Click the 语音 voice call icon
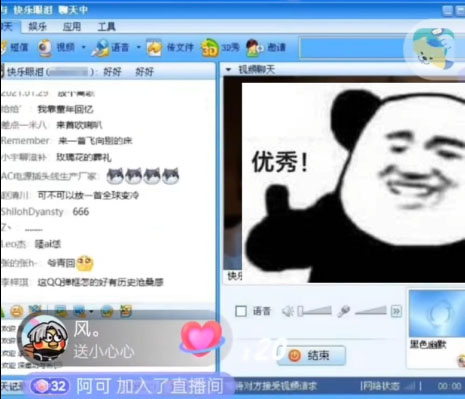Viewport: 465px width, 399px height. 100,48
